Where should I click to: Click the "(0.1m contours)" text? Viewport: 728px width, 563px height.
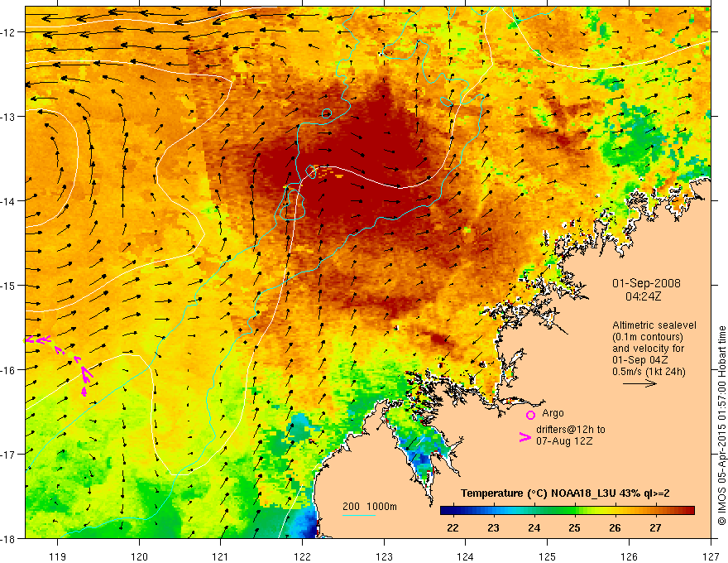648,337
